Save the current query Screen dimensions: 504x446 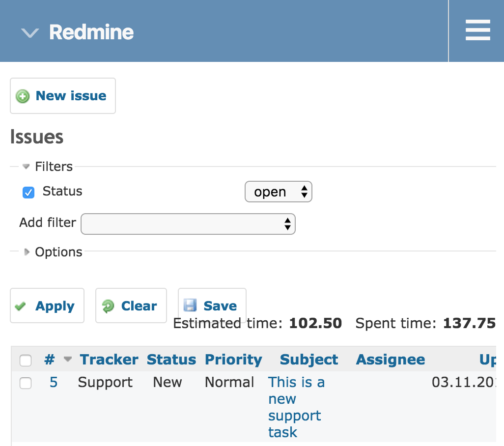[x=212, y=306]
